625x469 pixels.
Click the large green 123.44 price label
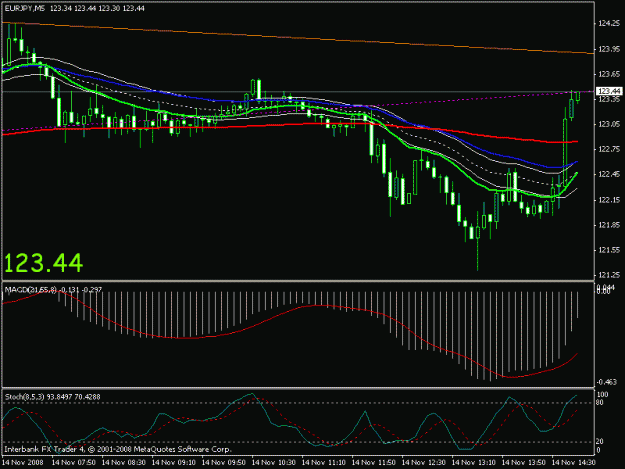[43, 263]
